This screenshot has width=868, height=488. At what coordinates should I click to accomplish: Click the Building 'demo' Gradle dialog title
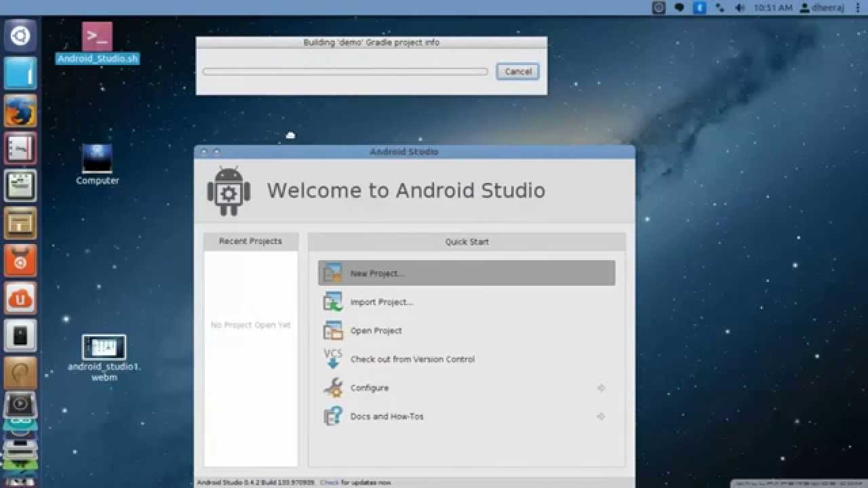pyautogui.click(x=371, y=42)
